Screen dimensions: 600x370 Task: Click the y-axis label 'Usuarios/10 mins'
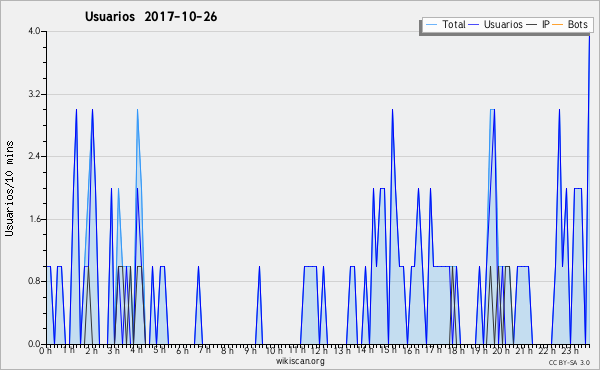(9, 188)
